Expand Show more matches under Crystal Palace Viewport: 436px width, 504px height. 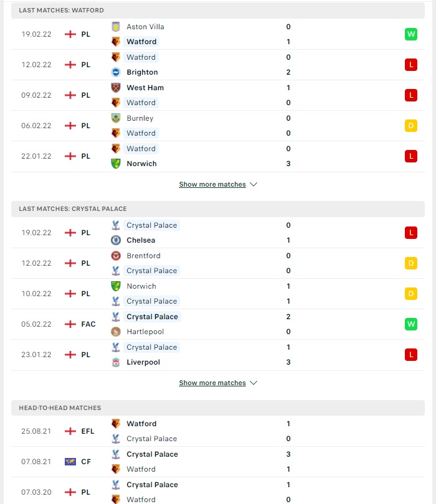click(x=212, y=383)
